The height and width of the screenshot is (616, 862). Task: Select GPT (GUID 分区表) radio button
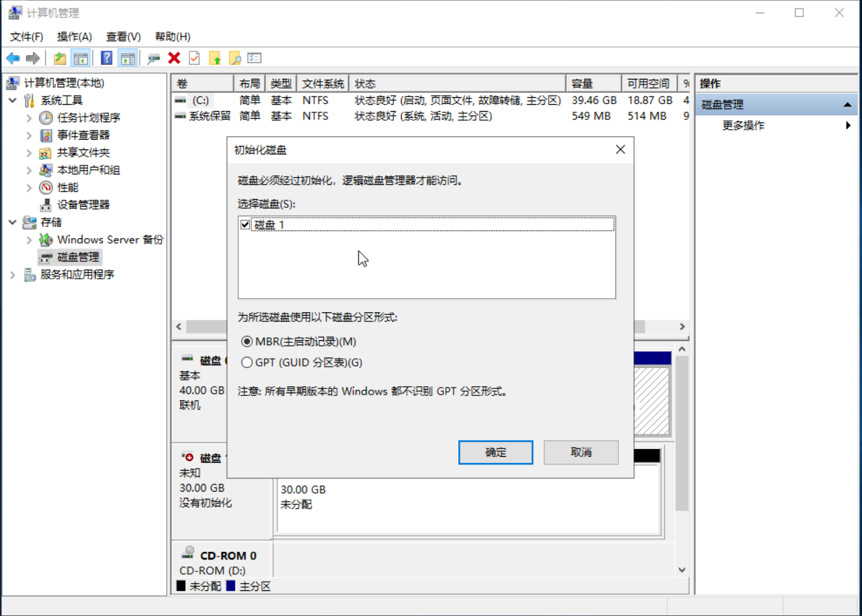click(246, 362)
